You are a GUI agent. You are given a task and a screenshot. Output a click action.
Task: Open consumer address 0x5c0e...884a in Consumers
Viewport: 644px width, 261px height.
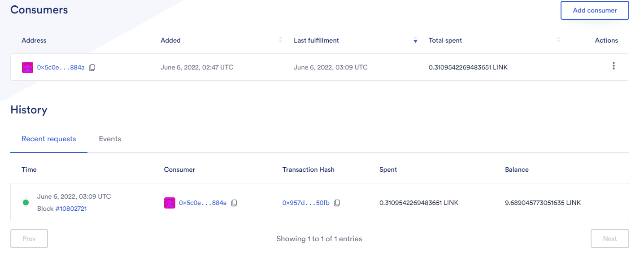61,68
